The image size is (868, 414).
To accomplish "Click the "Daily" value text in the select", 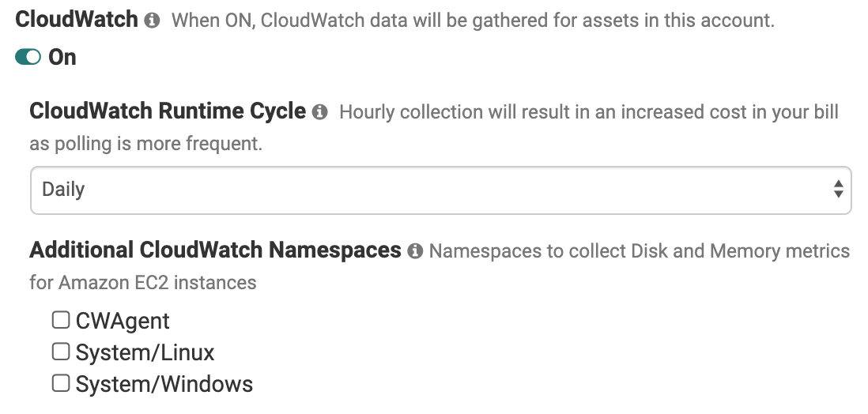I will pyautogui.click(x=63, y=190).
